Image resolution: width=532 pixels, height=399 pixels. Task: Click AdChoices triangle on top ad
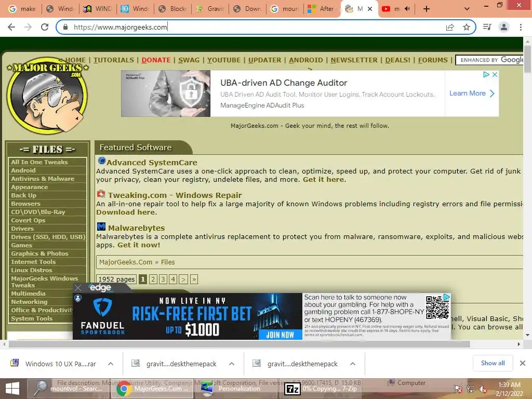pyautogui.click(x=486, y=75)
